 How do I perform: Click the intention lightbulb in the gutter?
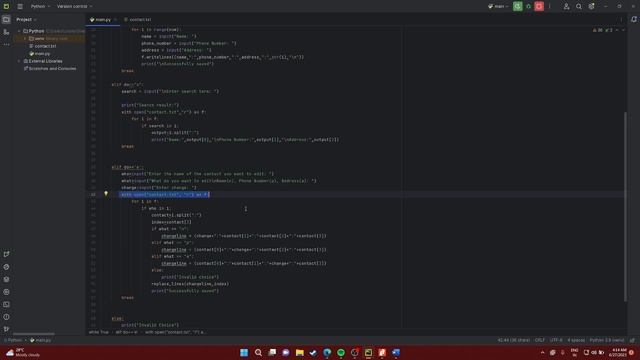click(106, 194)
